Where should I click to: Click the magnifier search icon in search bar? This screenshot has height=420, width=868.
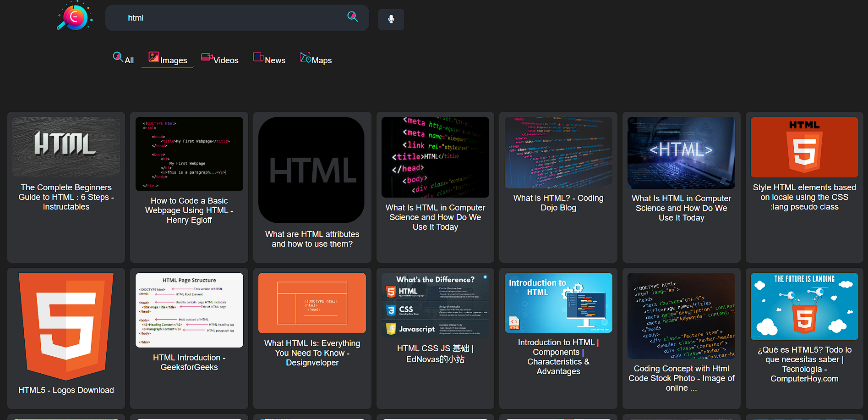pyautogui.click(x=352, y=17)
